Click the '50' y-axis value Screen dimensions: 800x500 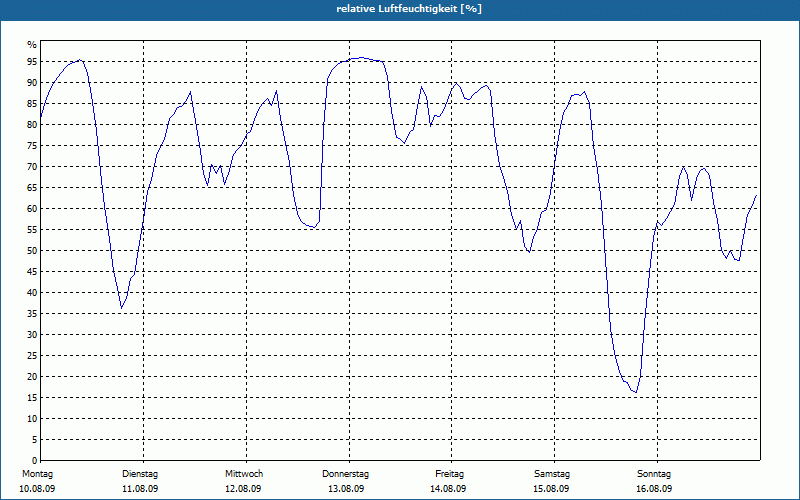click(x=32, y=251)
